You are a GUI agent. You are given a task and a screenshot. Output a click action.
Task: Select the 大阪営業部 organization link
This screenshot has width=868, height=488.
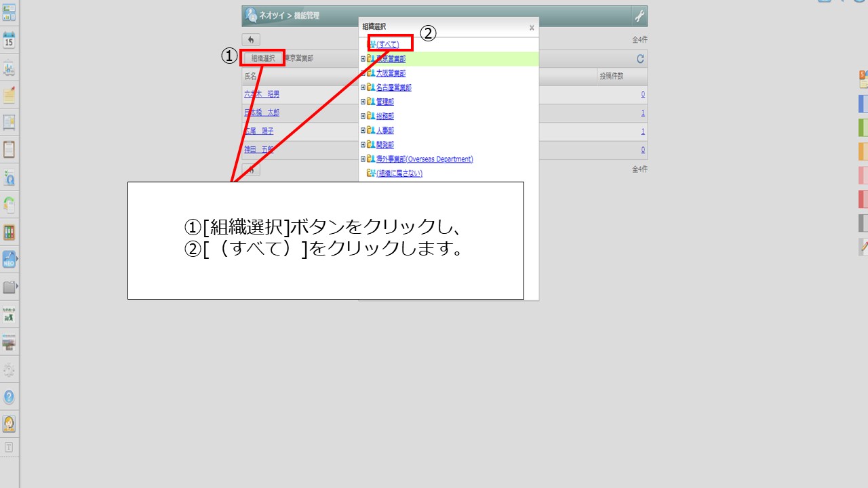coord(391,73)
